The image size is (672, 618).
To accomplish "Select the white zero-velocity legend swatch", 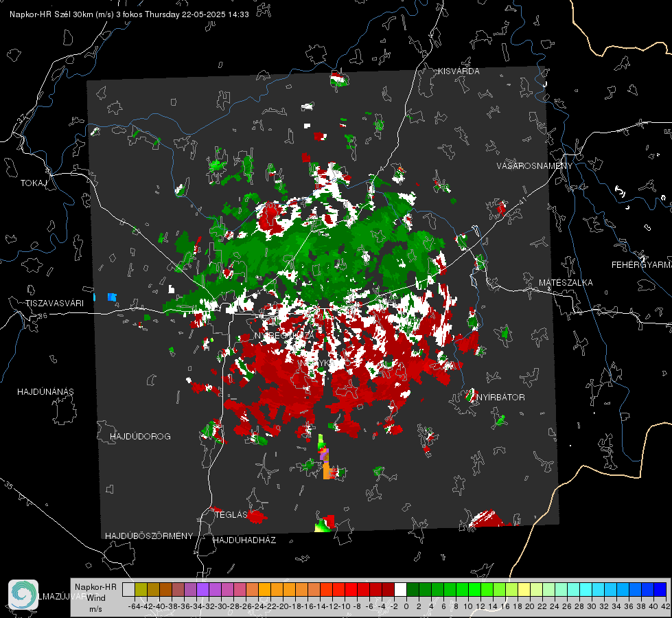I will [400, 590].
